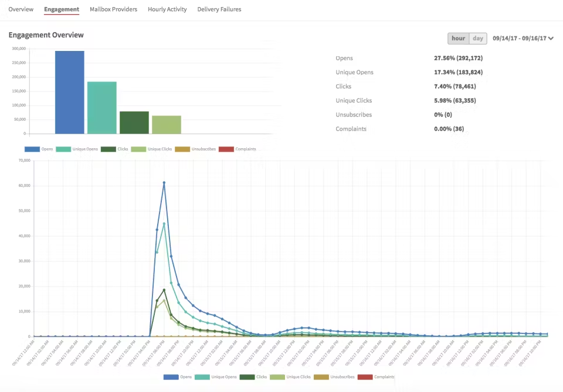Open the Mailbox Providers tab
Screen dimensions: 563x392
113,9
